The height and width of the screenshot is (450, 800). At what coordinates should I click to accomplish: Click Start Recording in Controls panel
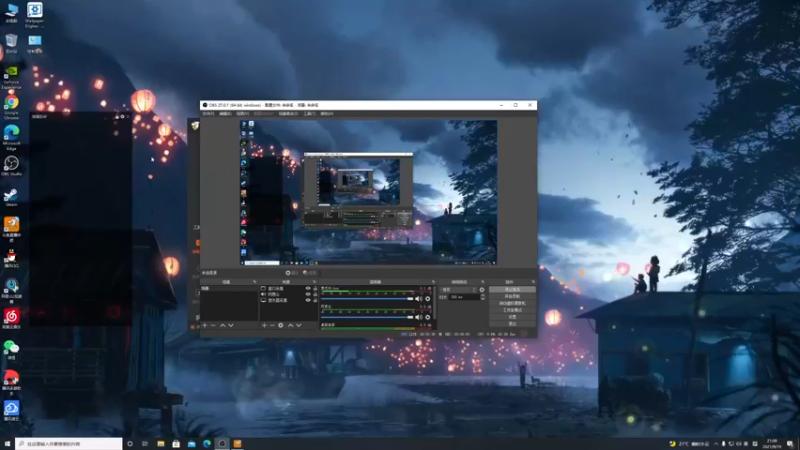tap(512, 296)
